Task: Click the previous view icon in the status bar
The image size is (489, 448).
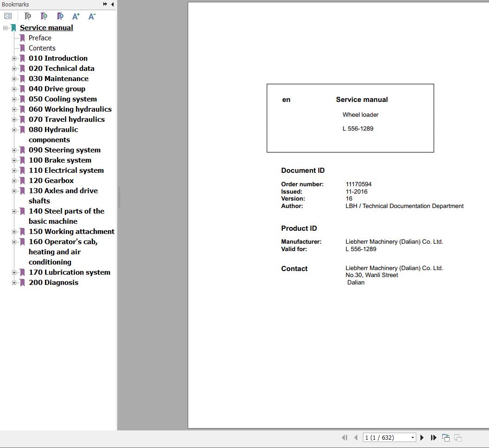Action: pyautogui.click(x=446, y=437)
